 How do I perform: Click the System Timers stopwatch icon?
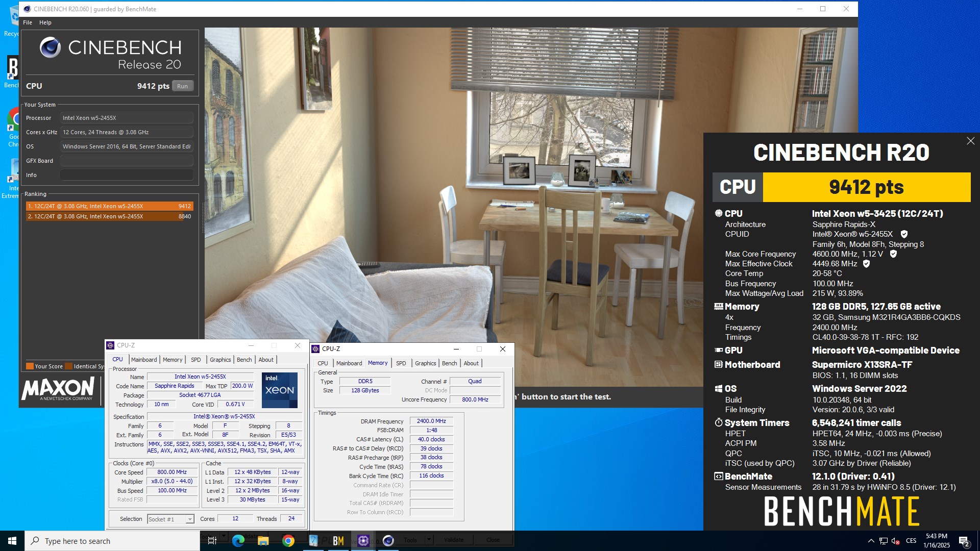pos(719,423)
